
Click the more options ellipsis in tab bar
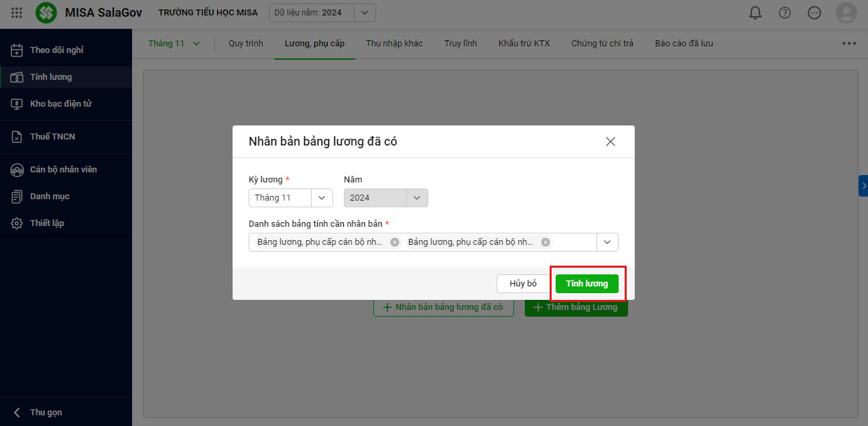click(x=849, y=44)
